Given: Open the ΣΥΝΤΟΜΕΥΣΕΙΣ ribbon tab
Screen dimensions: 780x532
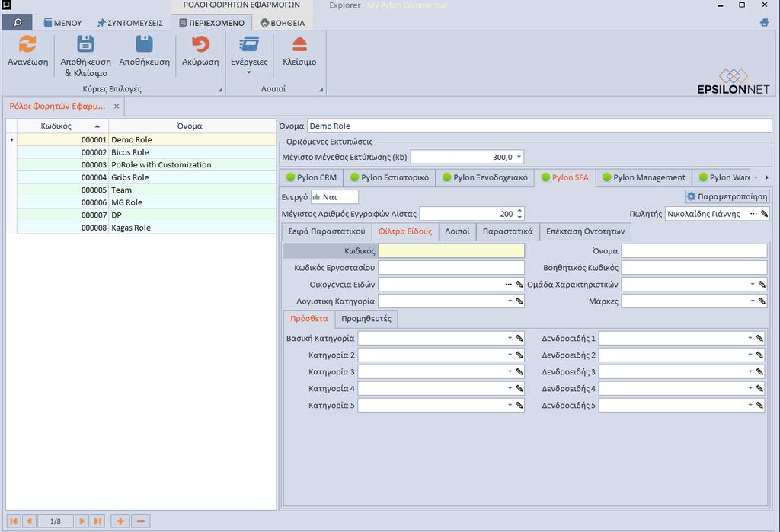Looking at the screenshot, I should tap(129, 23).
